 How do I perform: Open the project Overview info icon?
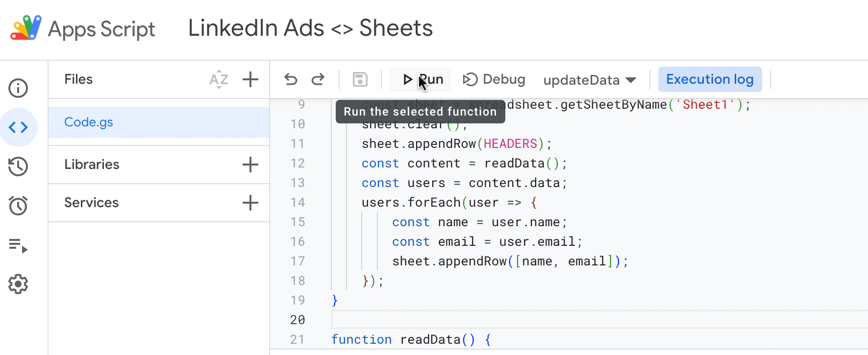coord(18,88)
